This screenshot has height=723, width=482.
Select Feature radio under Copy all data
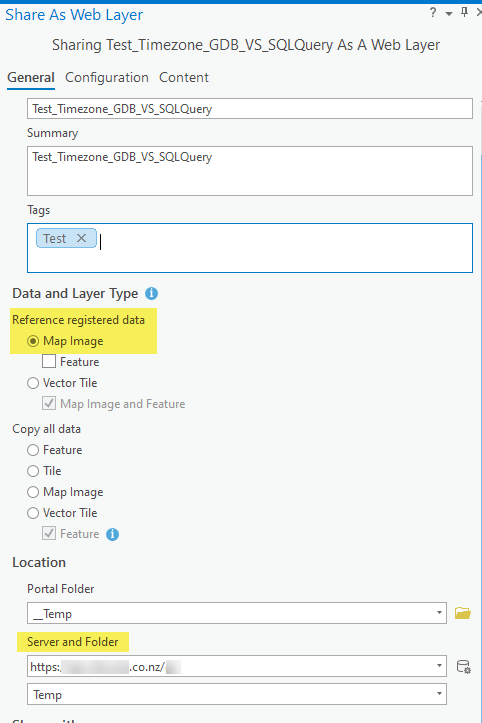(x=33, y=450)
